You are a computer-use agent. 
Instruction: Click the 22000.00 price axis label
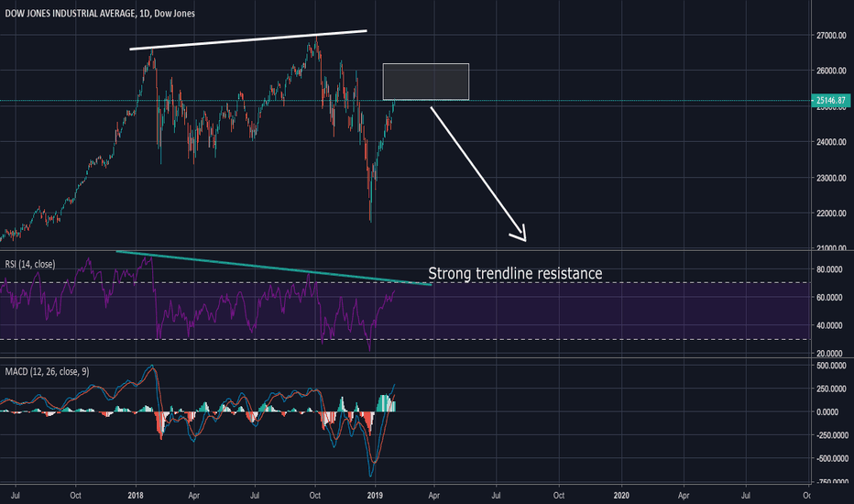point(831,214)
